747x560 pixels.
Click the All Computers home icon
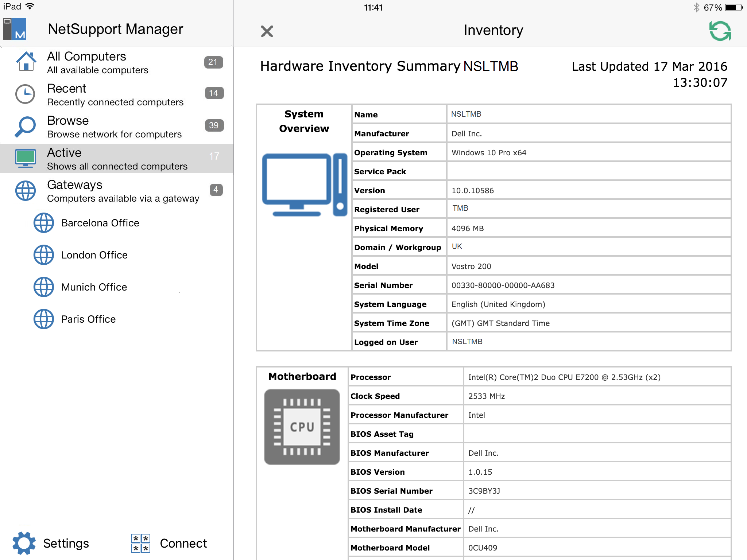coord(26,62)
